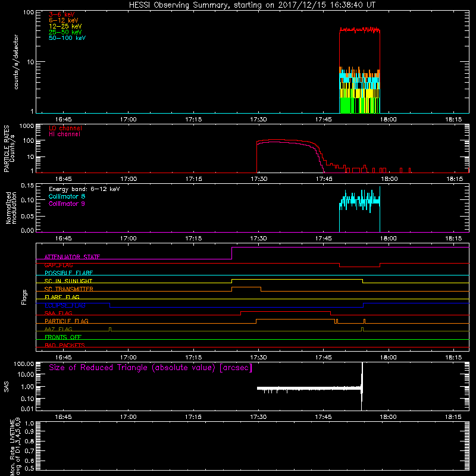
Task: Click the attenuator state step-up transition
Action: click(x=232, y=253)
